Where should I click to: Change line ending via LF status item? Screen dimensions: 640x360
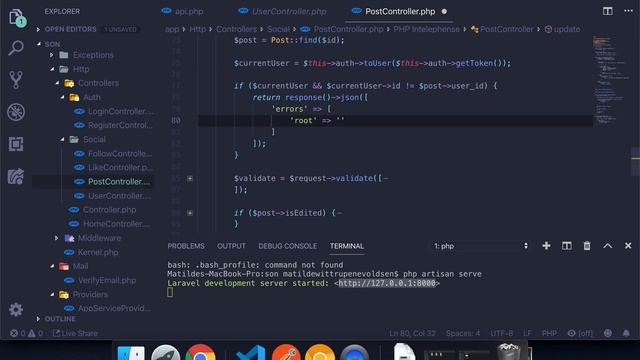point(527,333)
